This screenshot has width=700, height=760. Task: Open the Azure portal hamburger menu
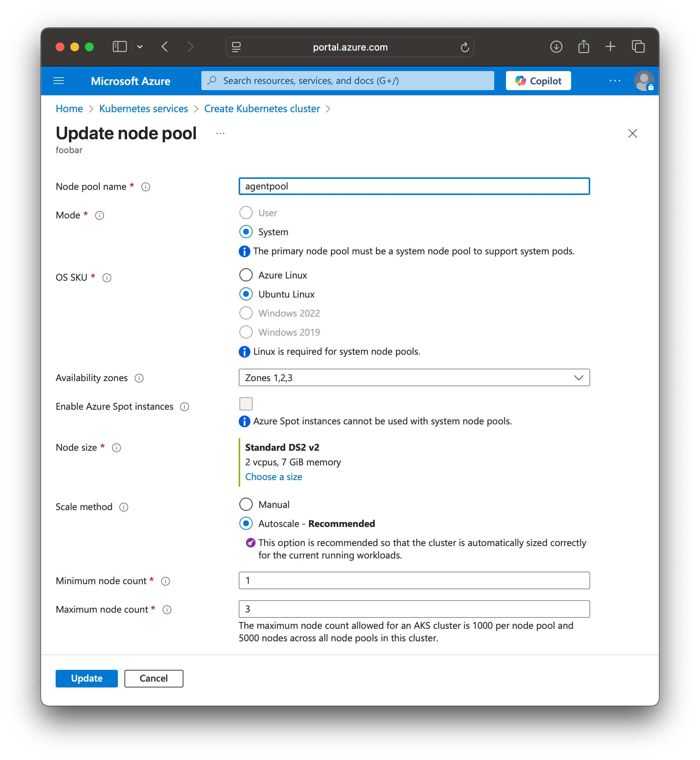click(58, 81)
